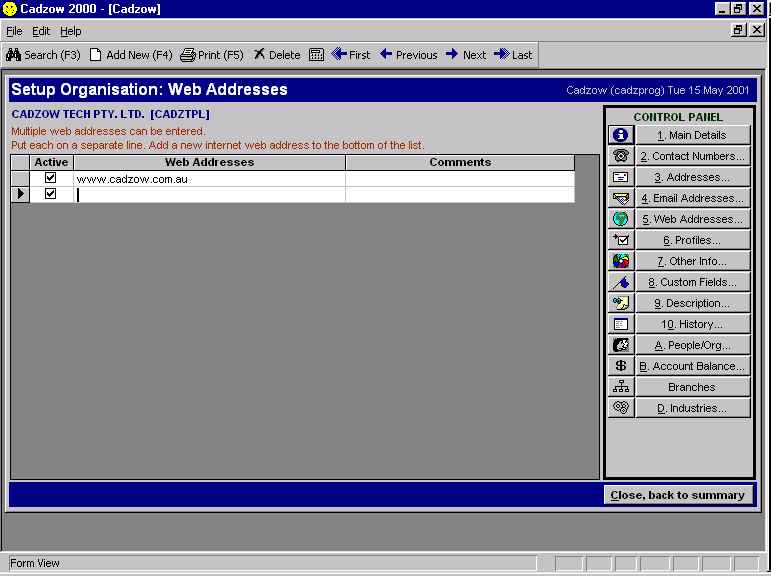Click the Comments cell in the new row
This screenshot has width=771, height=576.
point(460,195)
